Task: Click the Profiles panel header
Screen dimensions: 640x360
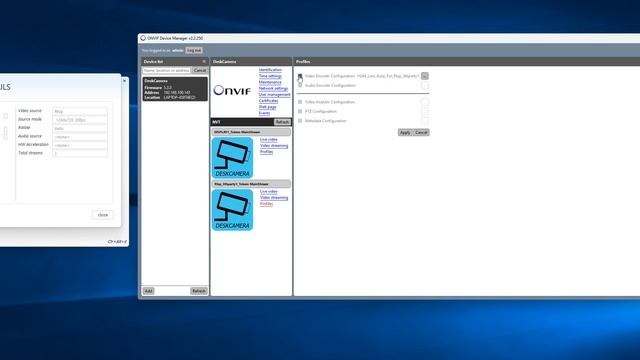Action: pyautogui.click(x=467, y=62)
